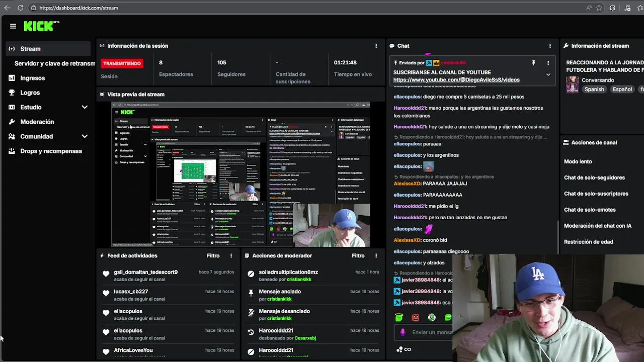Reload the page with browser refresh button
Screen dimensions: 644x362
point(20,8)
